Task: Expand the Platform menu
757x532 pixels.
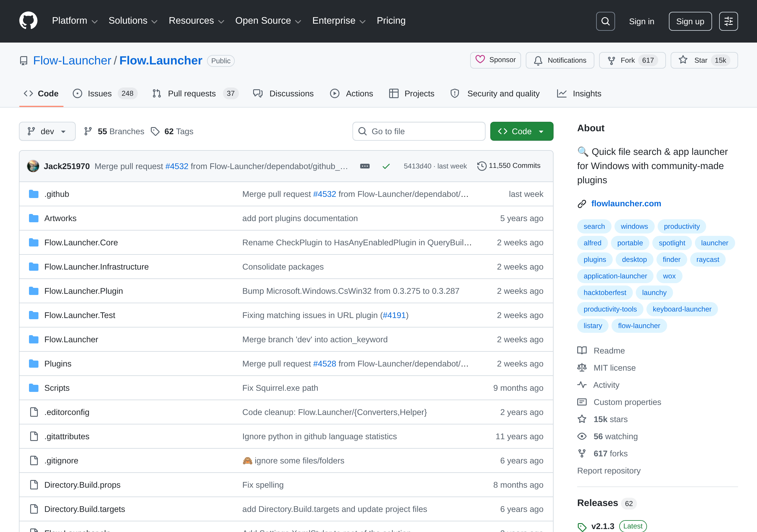Action: pos(75,21)
